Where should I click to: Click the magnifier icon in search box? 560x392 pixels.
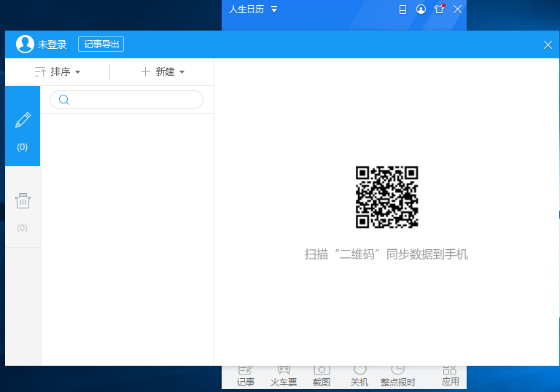[64, 100]
